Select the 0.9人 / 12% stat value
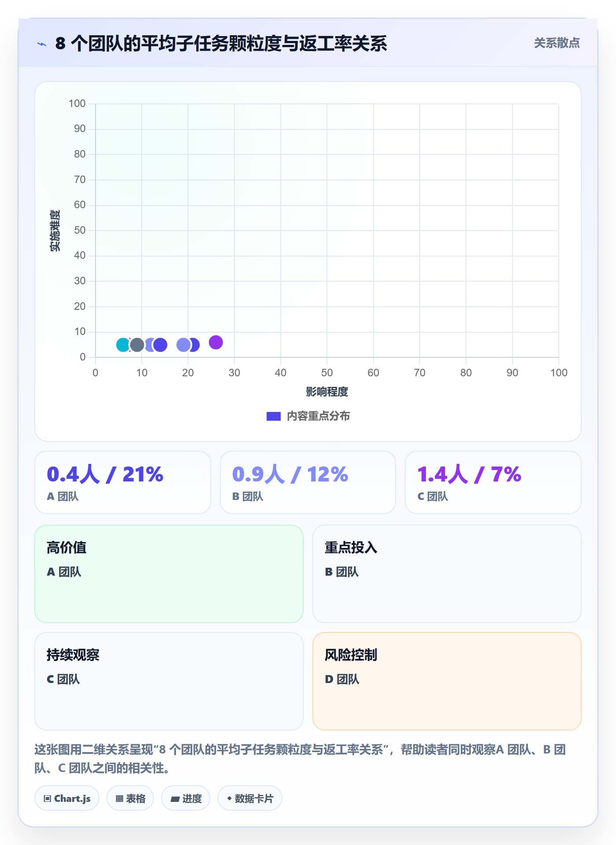 pyautogui.click(x=290, y=474)
